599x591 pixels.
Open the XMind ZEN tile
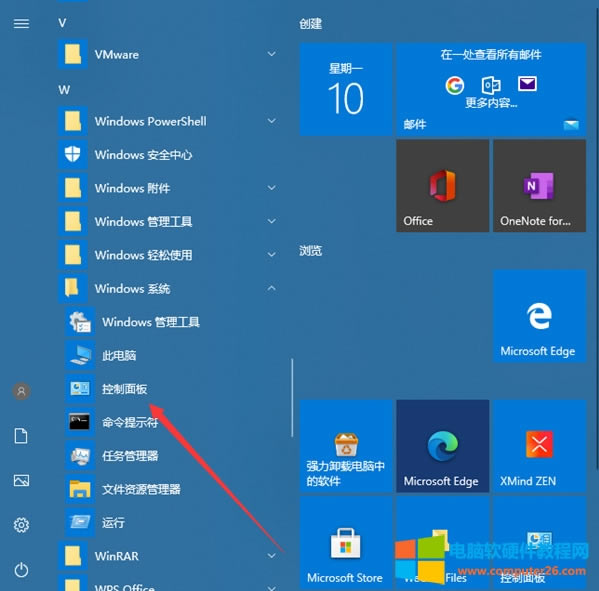coord(539,446)
